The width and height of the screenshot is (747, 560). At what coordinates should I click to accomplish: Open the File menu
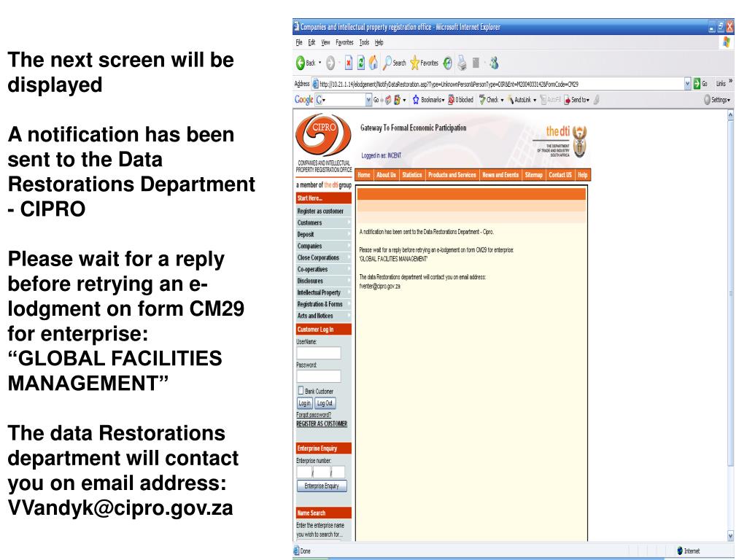point(298,42)
